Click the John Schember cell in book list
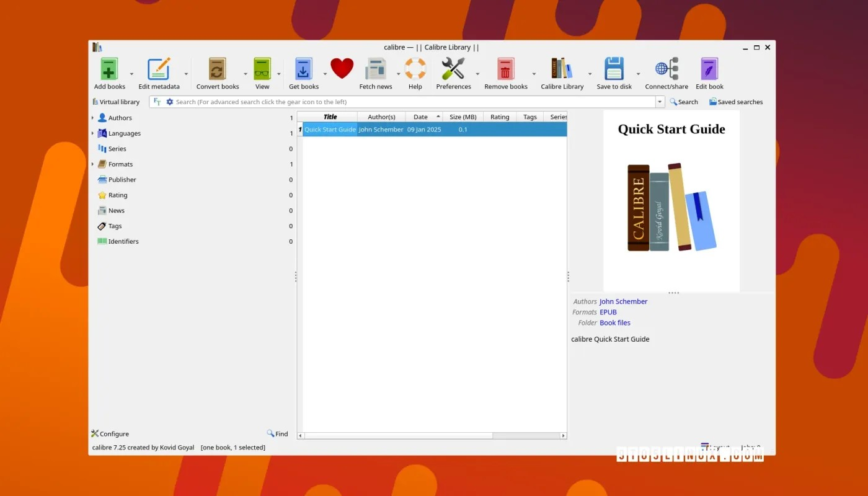 pyautogui.click(x=381, y=130)
